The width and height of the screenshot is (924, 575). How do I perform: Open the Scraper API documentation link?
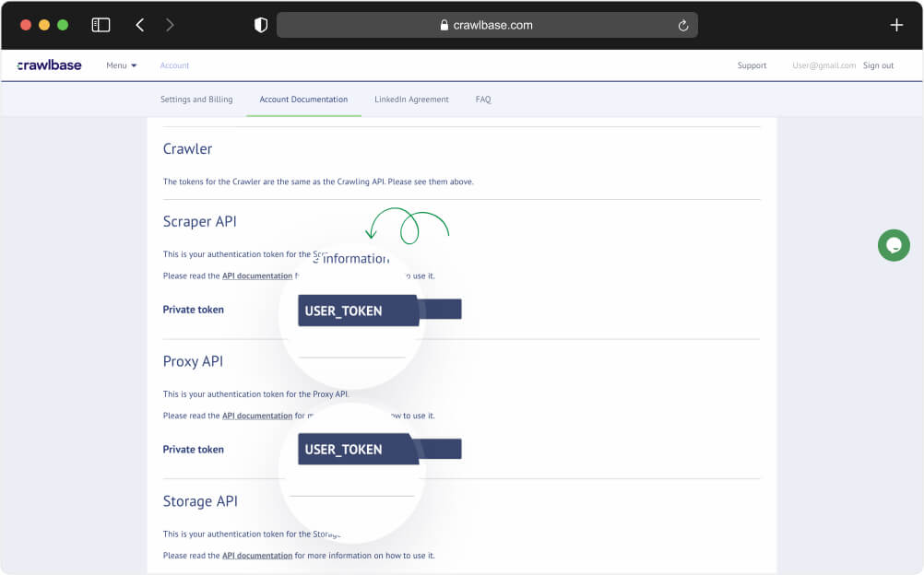256,276
